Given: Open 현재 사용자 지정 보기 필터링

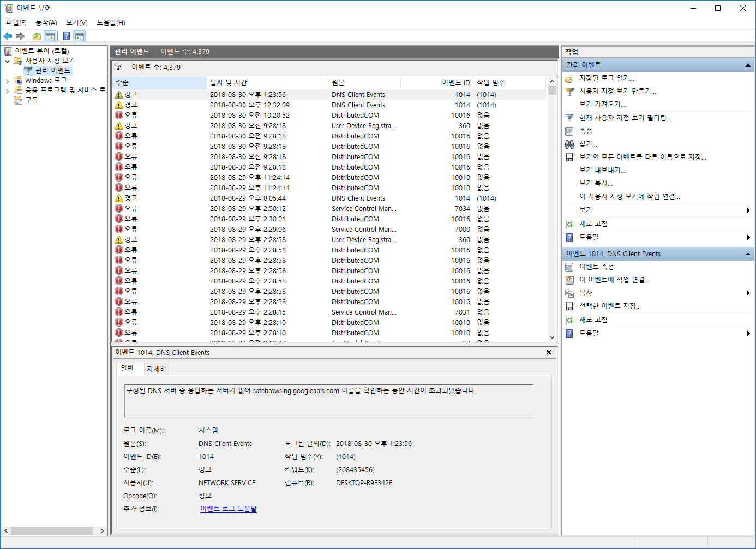Looking at the screenshot, I should [x=625, y=118].
